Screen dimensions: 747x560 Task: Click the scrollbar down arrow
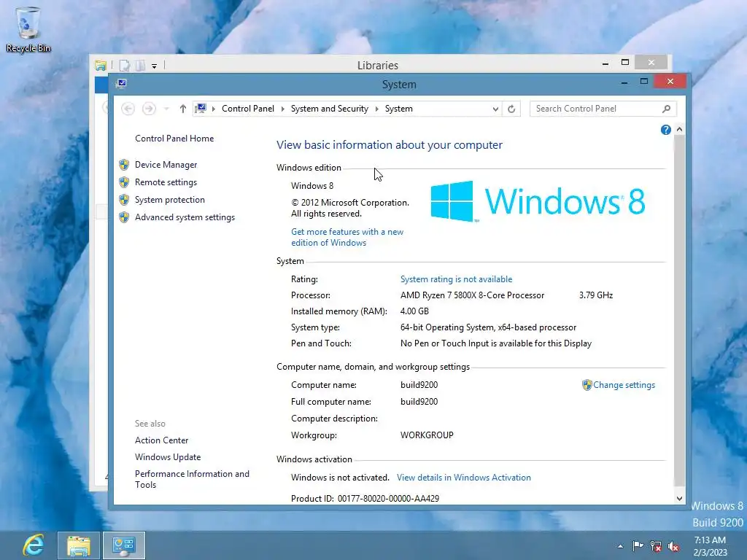coord(679,499)
